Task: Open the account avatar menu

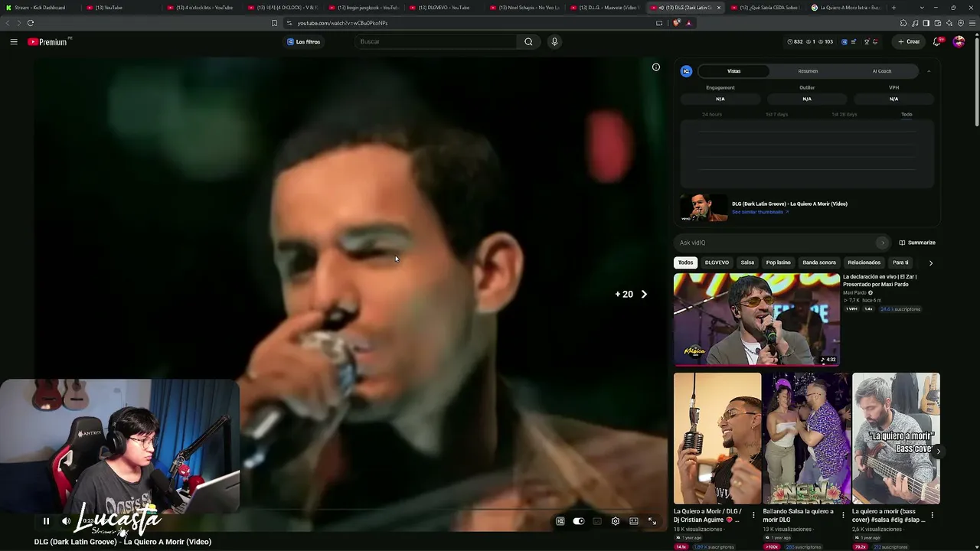Action: (x=959, y=42)
